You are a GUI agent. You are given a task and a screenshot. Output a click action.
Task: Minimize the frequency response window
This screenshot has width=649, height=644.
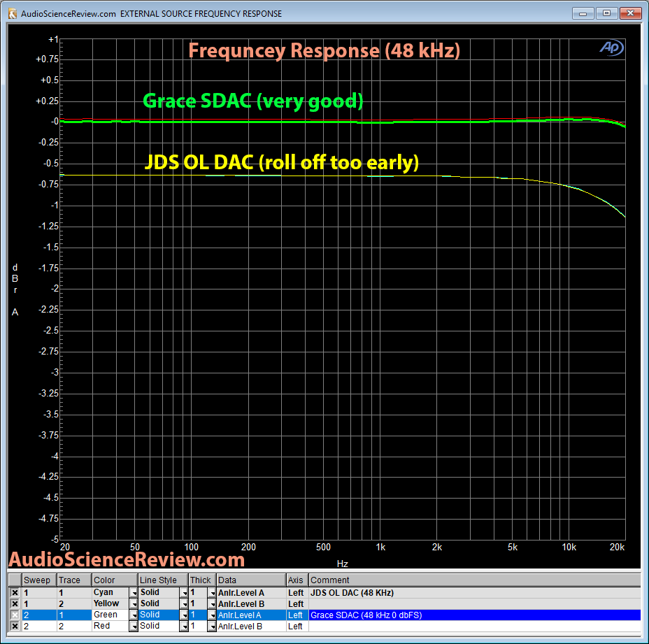click(583, 13)
